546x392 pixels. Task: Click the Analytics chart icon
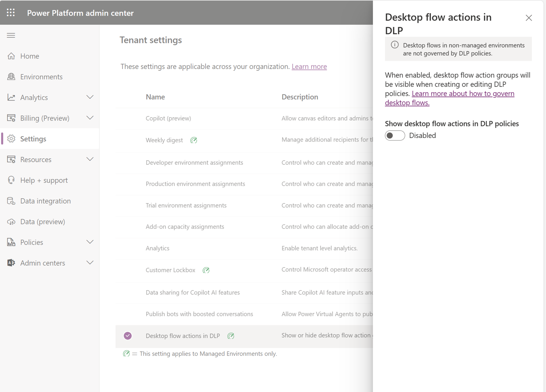click(x=11, y=97)
